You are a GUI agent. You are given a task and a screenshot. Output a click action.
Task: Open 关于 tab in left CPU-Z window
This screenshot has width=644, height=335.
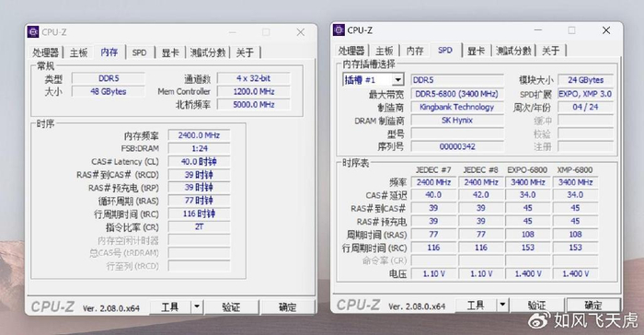click(245, 52)
